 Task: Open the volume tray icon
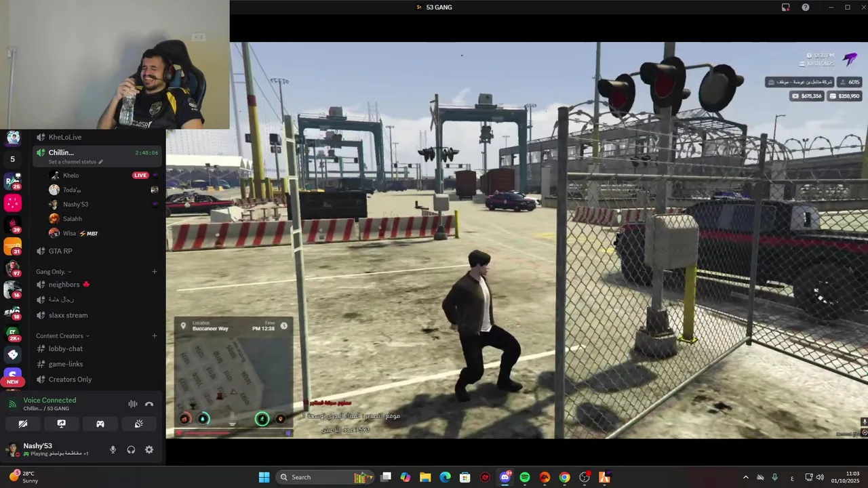[820, 477]
